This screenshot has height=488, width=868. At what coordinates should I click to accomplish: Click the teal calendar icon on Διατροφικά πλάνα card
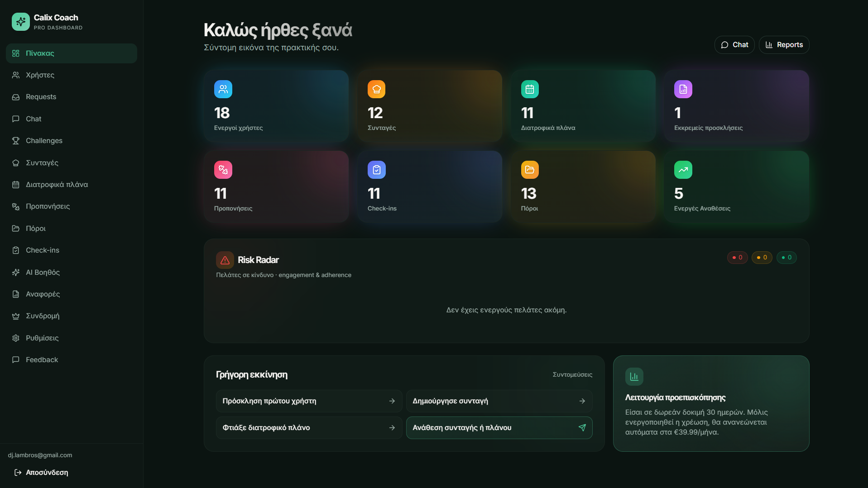tap(530, 89)
